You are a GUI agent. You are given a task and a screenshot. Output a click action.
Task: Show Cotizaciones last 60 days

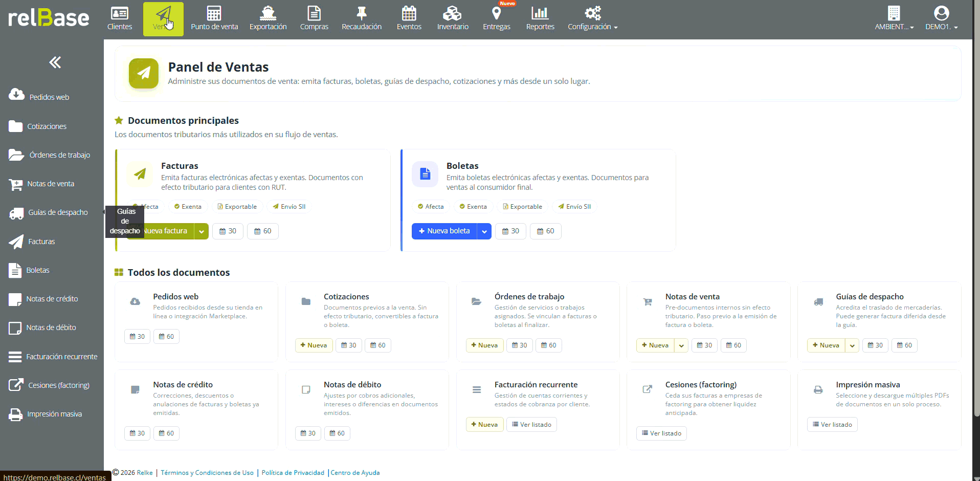pyautogui.click(x=378, y=345)
